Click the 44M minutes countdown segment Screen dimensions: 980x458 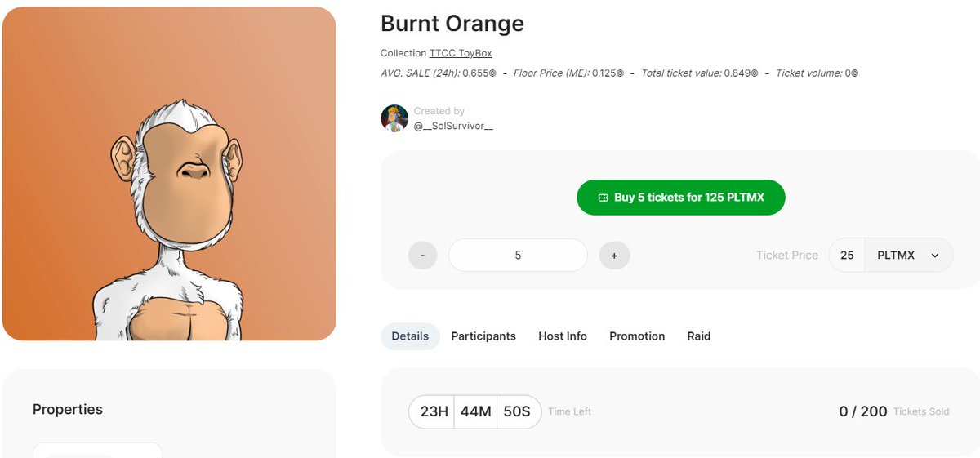pyautogui.click(x=475, y=411)
